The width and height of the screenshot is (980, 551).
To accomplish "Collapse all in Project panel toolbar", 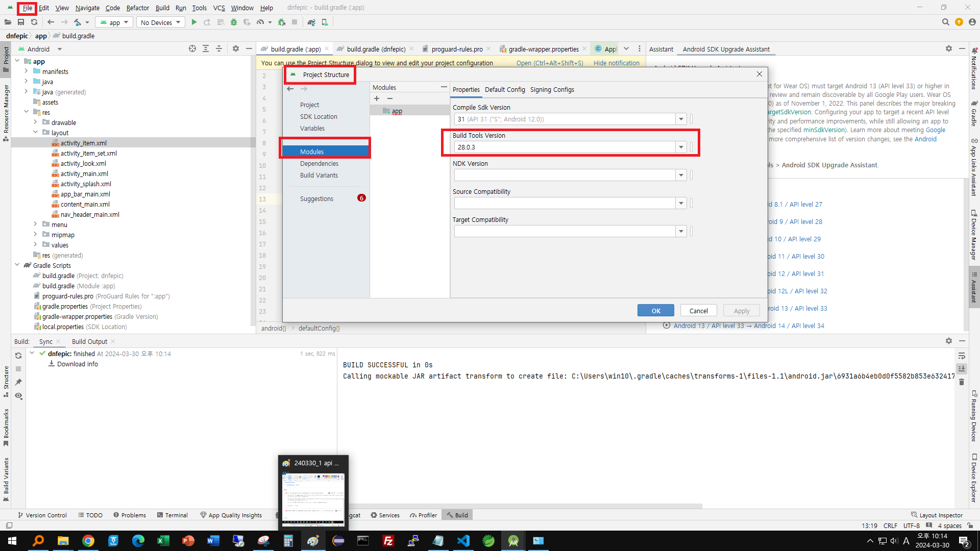I will pos(219,49).
